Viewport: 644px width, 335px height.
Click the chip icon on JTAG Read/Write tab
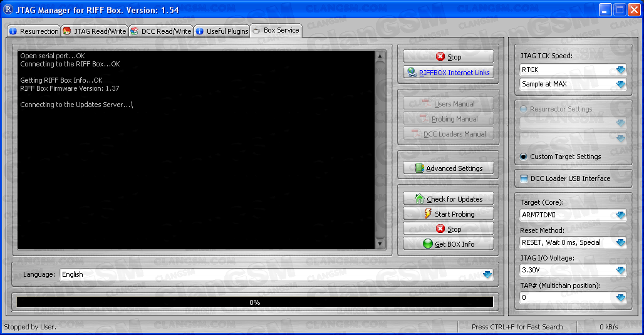tap(67, 31)
